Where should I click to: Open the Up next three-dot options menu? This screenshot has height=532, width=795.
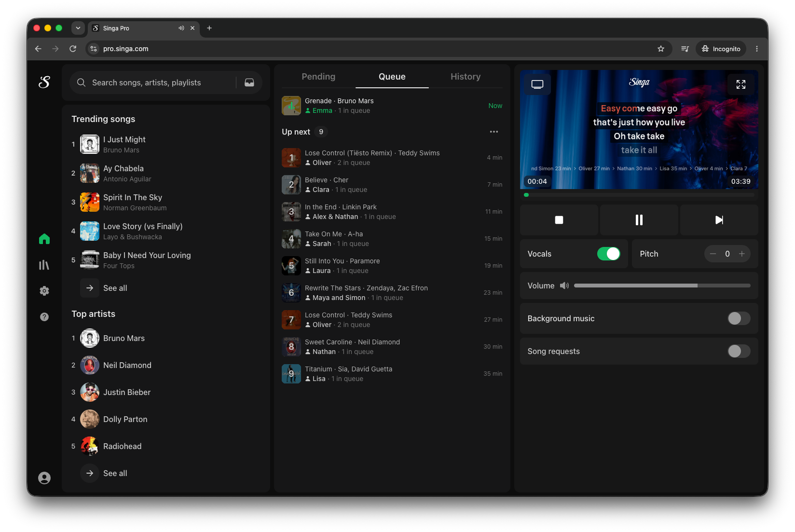point(494,132)
